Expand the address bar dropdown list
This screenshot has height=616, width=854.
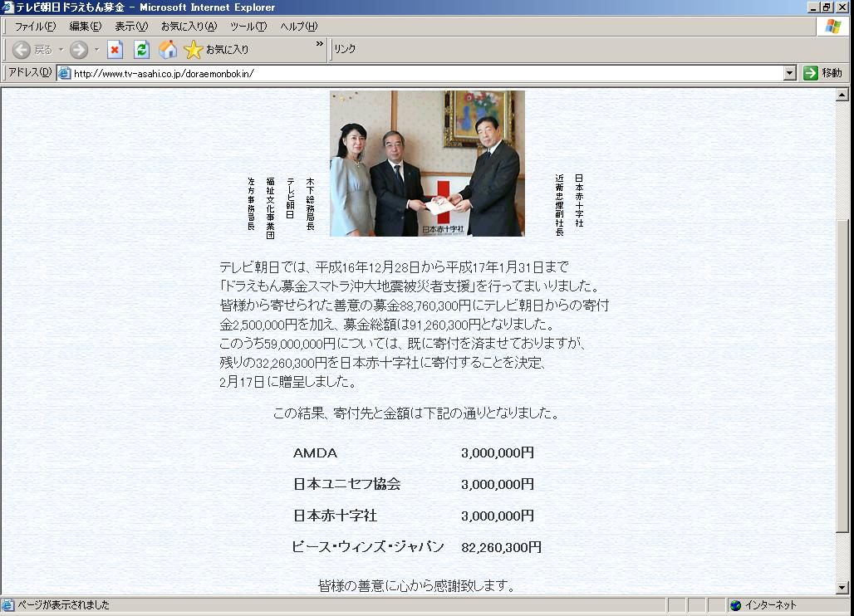click(790, 73)
